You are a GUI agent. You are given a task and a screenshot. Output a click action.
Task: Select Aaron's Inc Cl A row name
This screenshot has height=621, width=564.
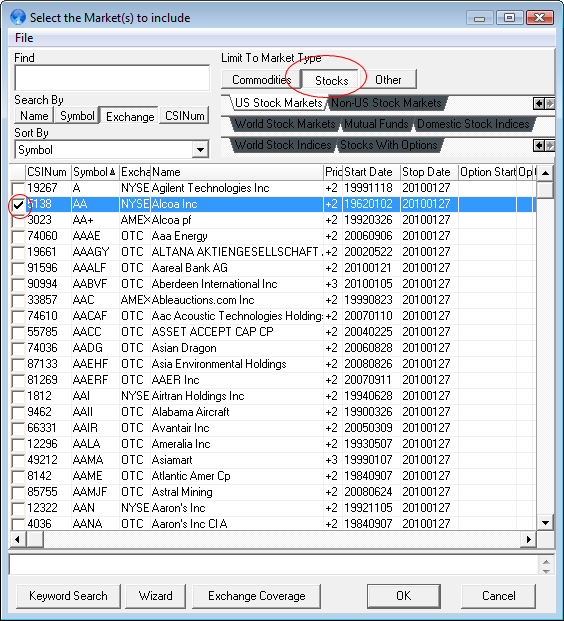(x=189, y=524)
